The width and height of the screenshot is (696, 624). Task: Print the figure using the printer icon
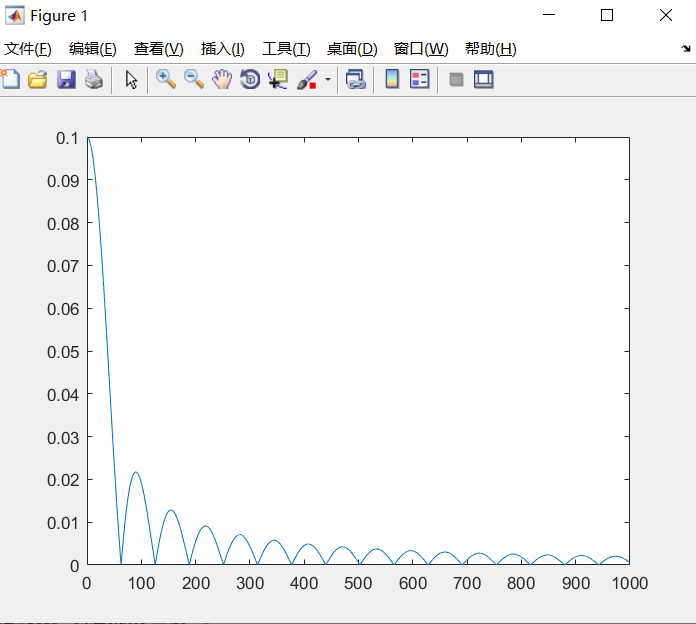(x=94, y=80)
